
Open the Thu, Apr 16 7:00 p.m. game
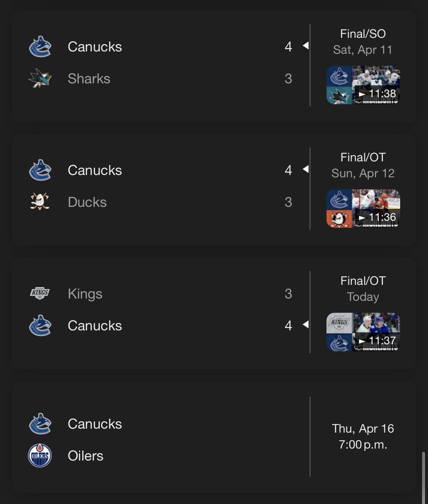[363, 437]
